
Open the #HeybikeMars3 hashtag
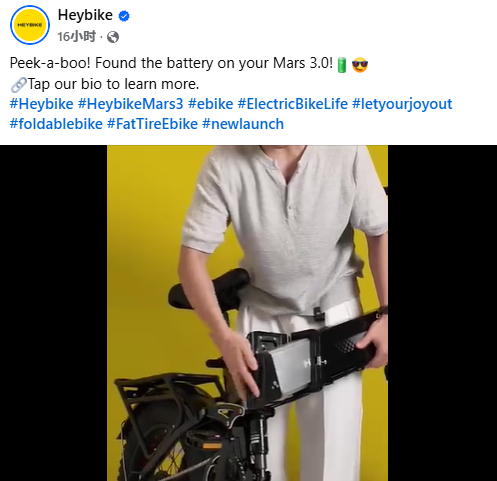(x=131, y=104)
